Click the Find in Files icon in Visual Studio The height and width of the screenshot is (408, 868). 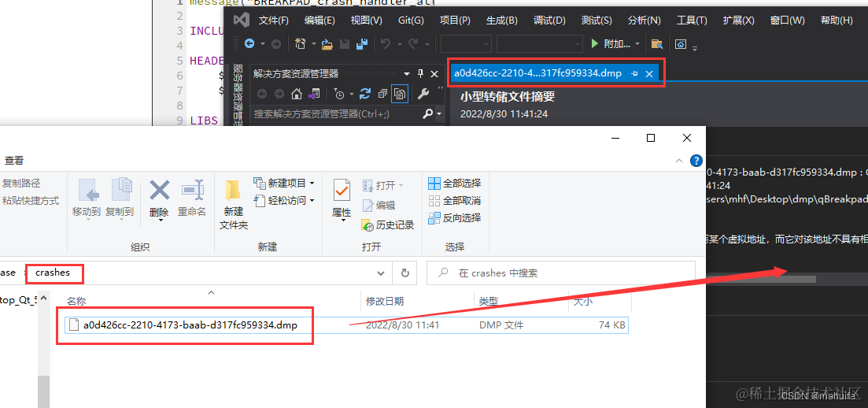pyautogui.click(x=657, y=44)
